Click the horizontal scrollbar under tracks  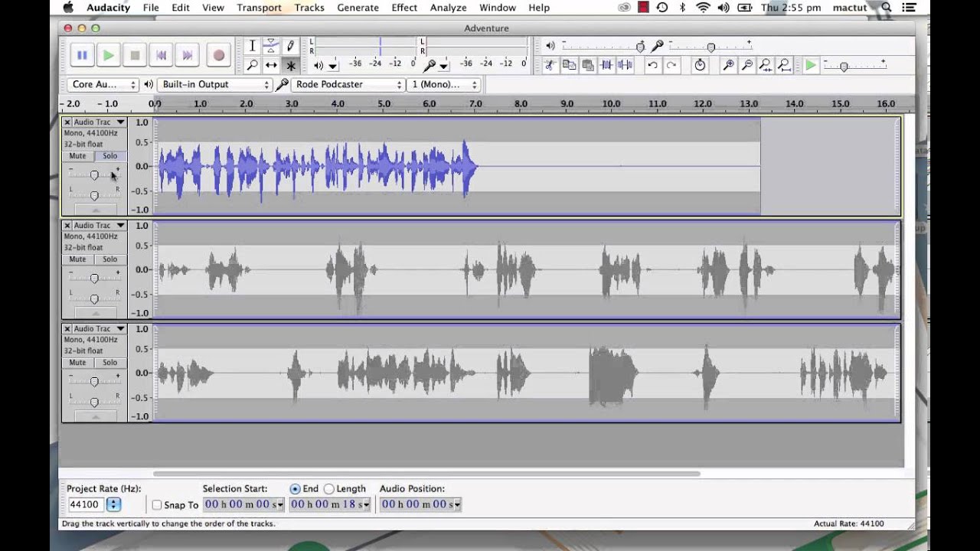click(426, 474)
